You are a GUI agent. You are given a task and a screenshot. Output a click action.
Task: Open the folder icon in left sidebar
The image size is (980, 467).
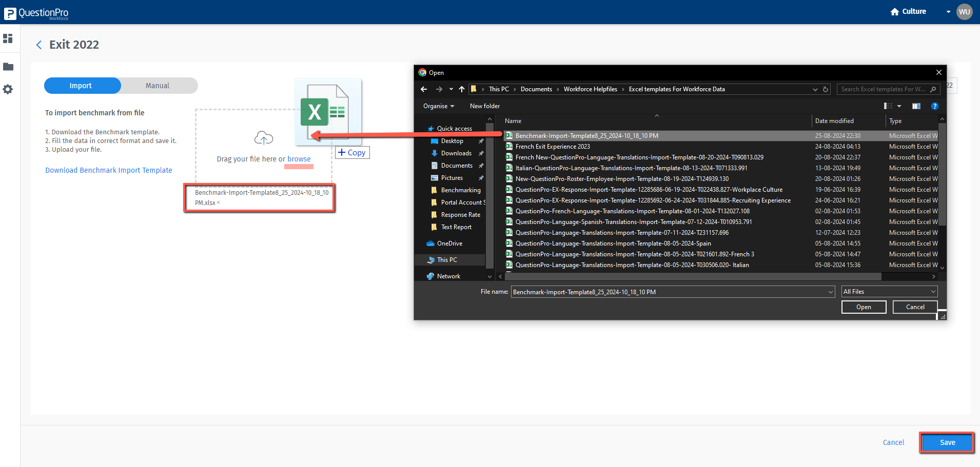coord(8,67)
